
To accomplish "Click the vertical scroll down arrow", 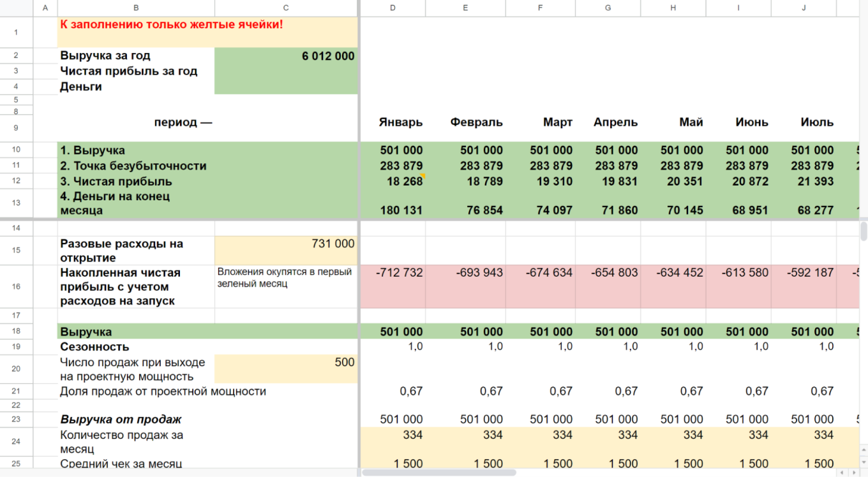I will click(864, 462).
